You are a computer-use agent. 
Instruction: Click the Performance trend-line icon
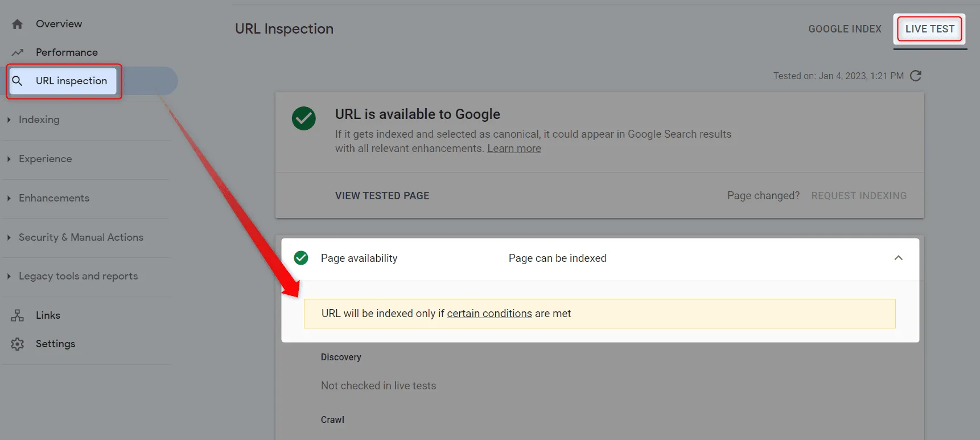[x=18, y=52]
